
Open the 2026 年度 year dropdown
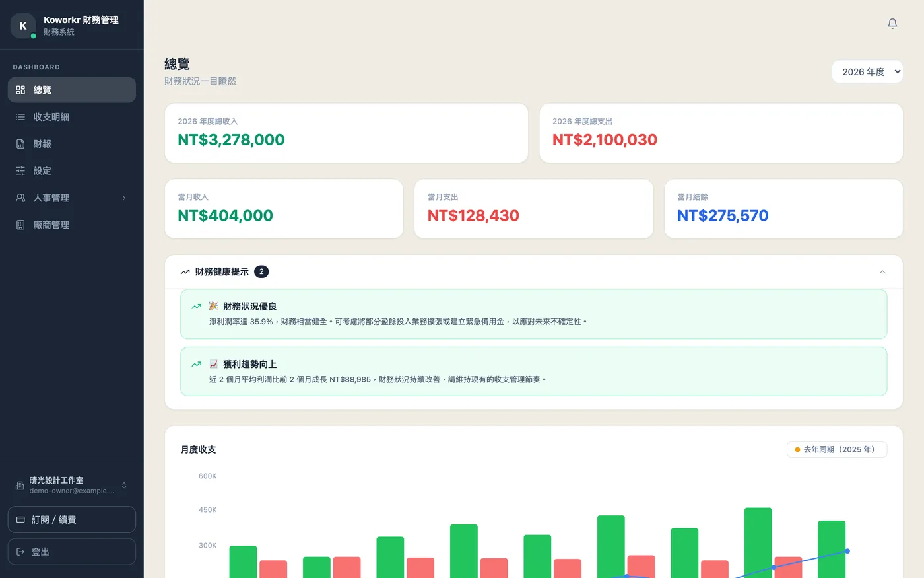pos(867,72)
